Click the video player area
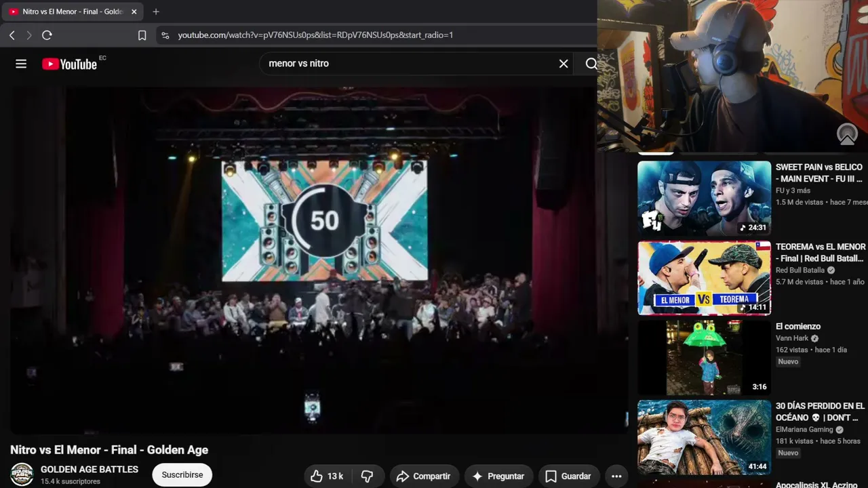This screenshot has height=488, width=868. tap(319, 261)
